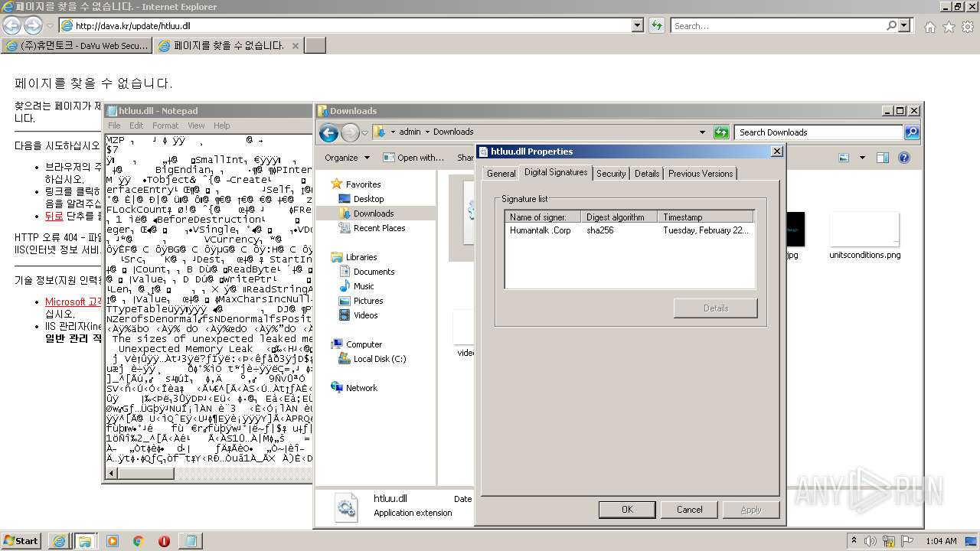Open IE search provider dropdown
980x551 pixels.
pos(906,25)
